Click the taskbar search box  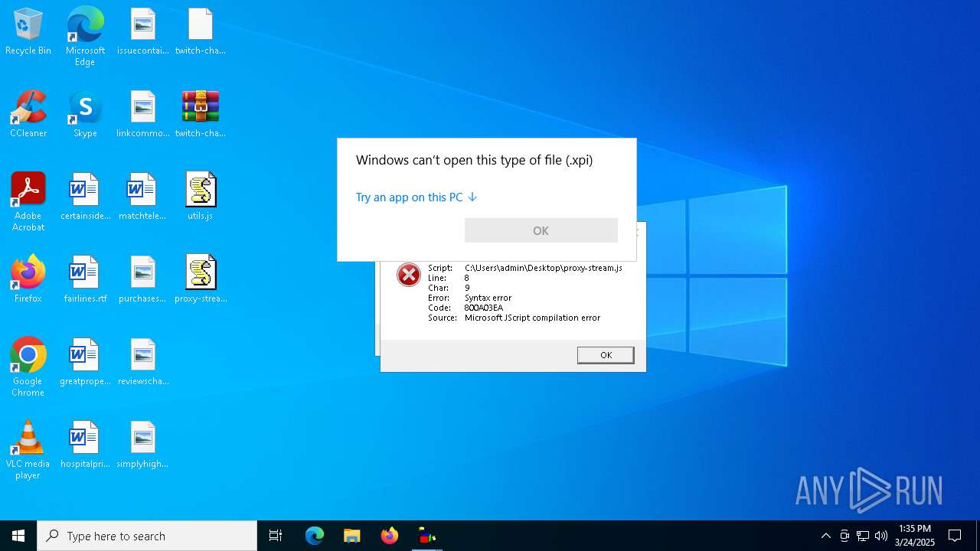coord(147,536)
